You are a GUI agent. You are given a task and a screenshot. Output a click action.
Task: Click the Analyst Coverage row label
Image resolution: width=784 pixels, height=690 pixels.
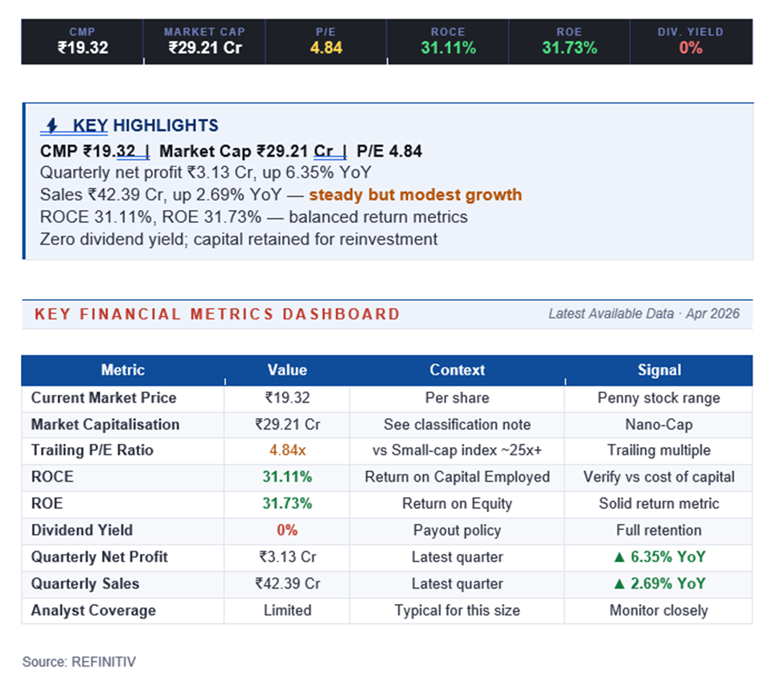tap(93, 610)
